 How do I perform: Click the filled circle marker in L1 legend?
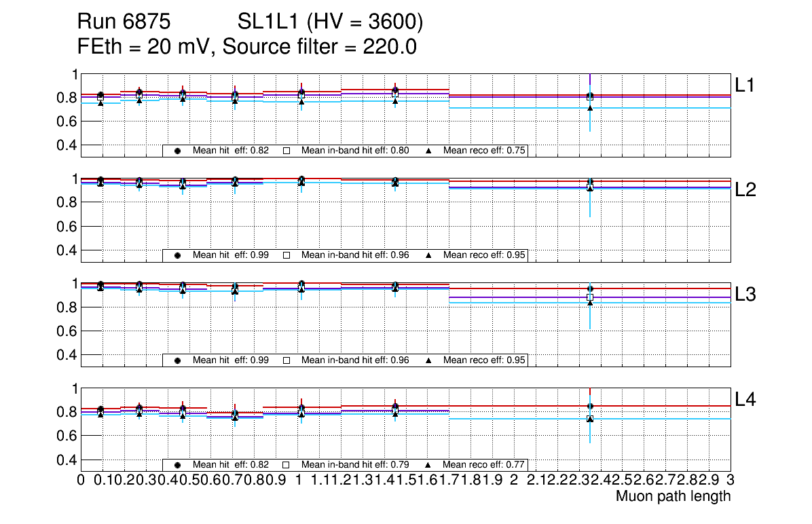tap(177, 151)
